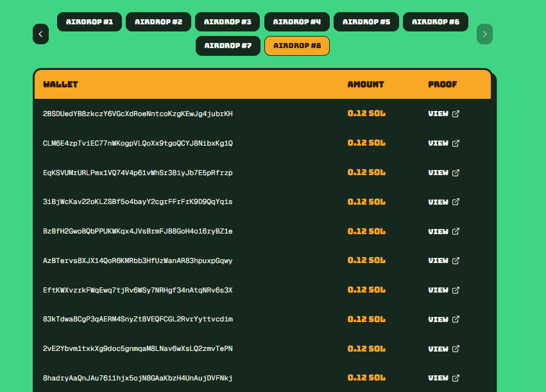This screenshot has width=546, height=392.
Task: Click 0.12 SOL amount in 2BSDUedYB8 row
Action: tap(366, 114)
